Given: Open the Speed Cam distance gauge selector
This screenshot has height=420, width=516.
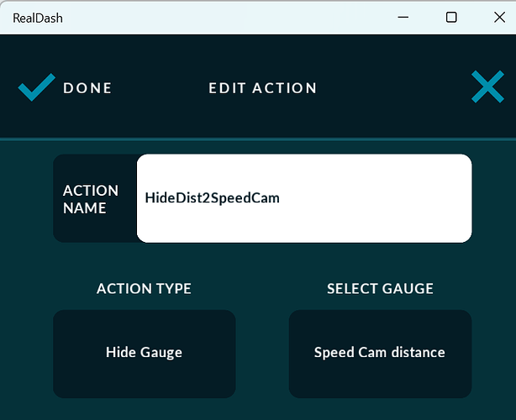Looking at the screenshot, I should click(x=380, y=354).
